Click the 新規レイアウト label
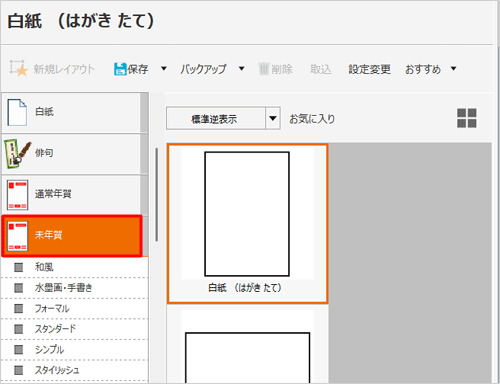Viewport: 500px width, 384px height. click(64, 69)
